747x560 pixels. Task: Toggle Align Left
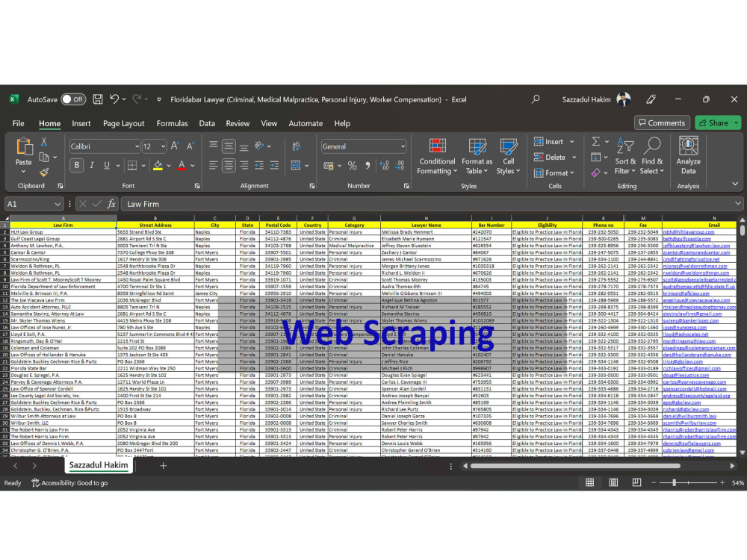pos(213,165)
